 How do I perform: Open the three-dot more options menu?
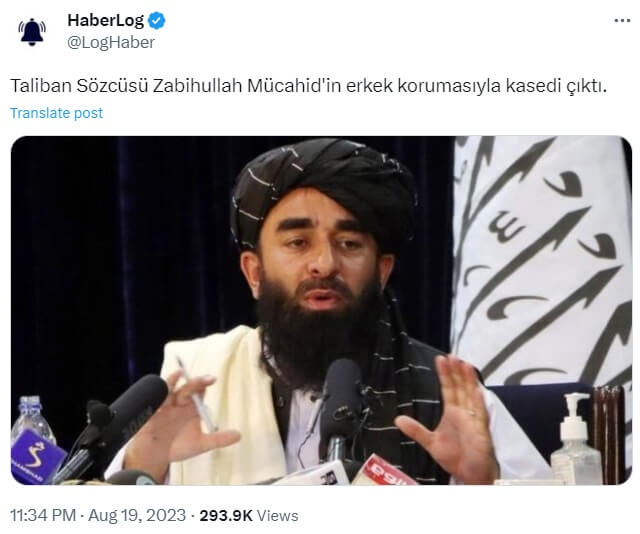[622, 21]
